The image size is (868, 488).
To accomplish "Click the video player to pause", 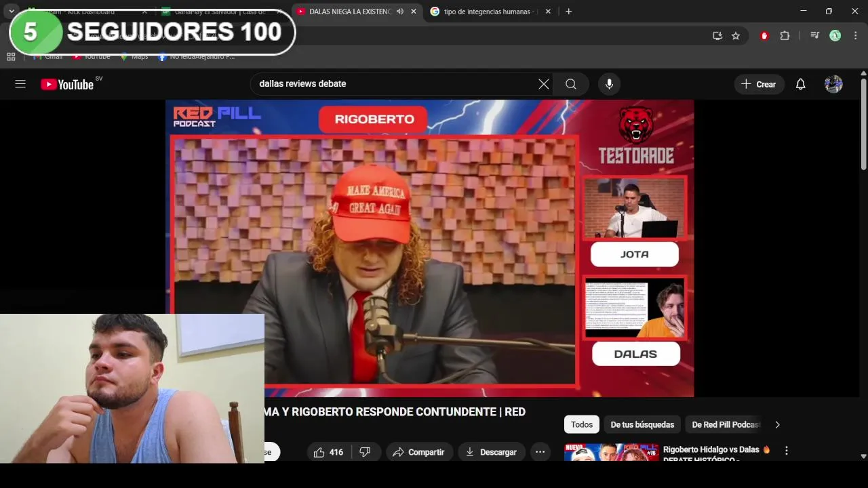I will click(429, 248).
